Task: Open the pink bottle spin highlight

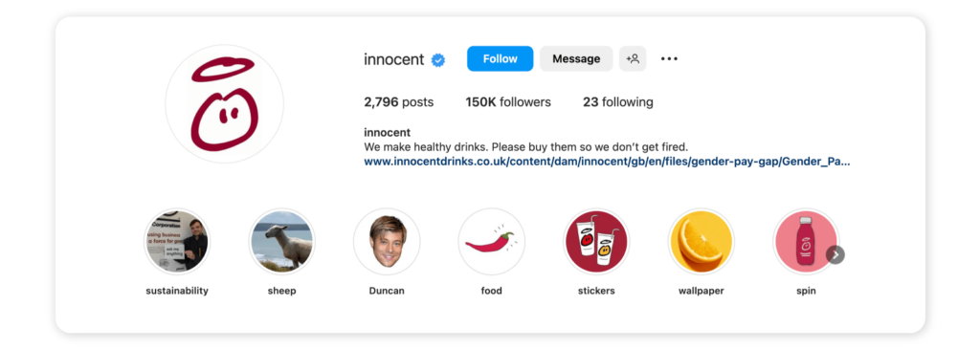Action: [x=806, y=242]
